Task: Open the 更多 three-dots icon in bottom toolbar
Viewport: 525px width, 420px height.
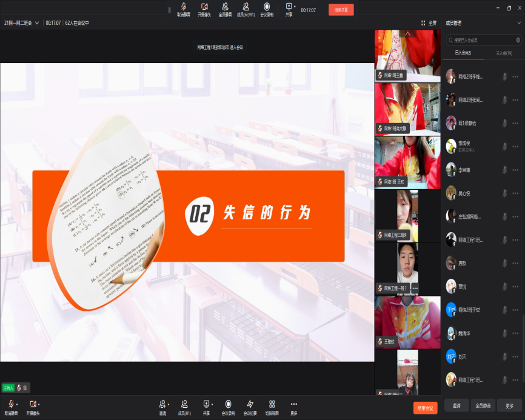Action: [293, 404]
